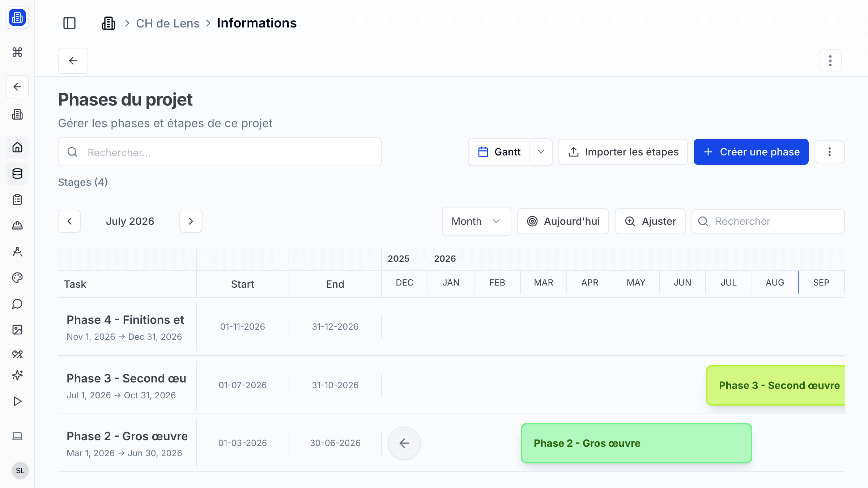Click the SEP month header

[x=821, y=283]
